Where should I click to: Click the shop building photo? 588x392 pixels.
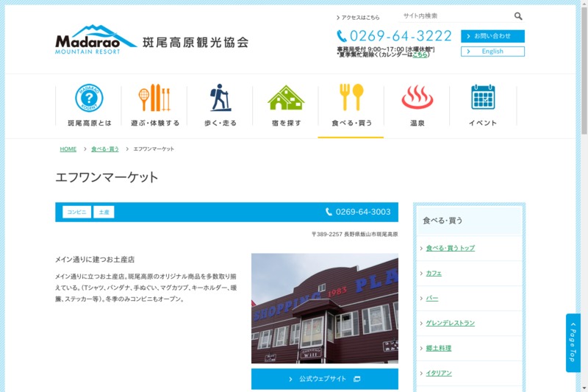(x=324, y=309)
